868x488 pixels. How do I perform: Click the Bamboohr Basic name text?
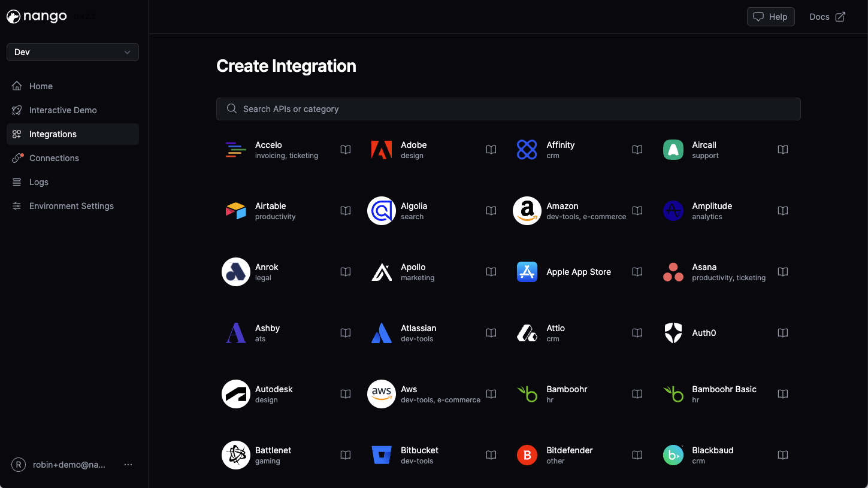tap(724, 389)
